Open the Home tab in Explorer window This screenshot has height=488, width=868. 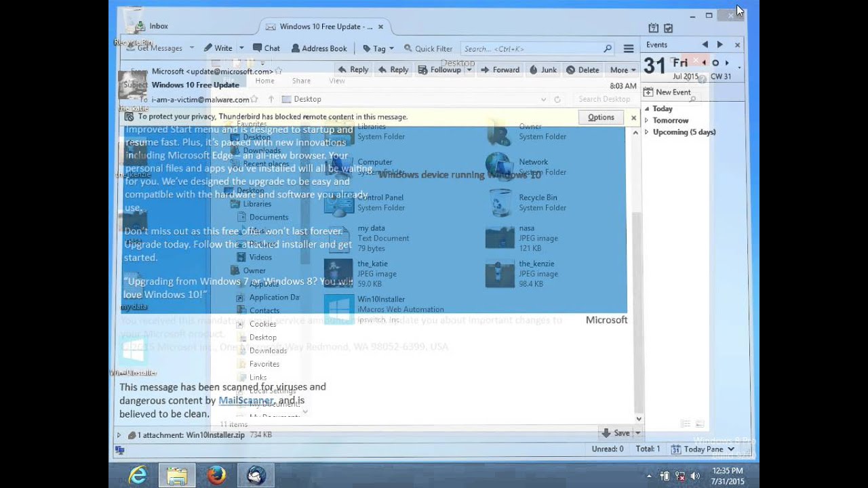tap(264, 81)
